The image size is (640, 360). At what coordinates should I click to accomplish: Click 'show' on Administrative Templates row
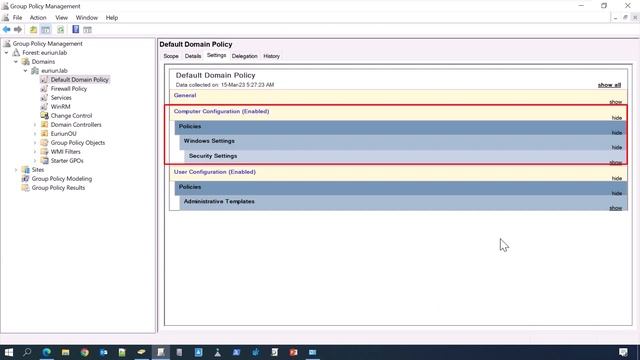(616, 208)
